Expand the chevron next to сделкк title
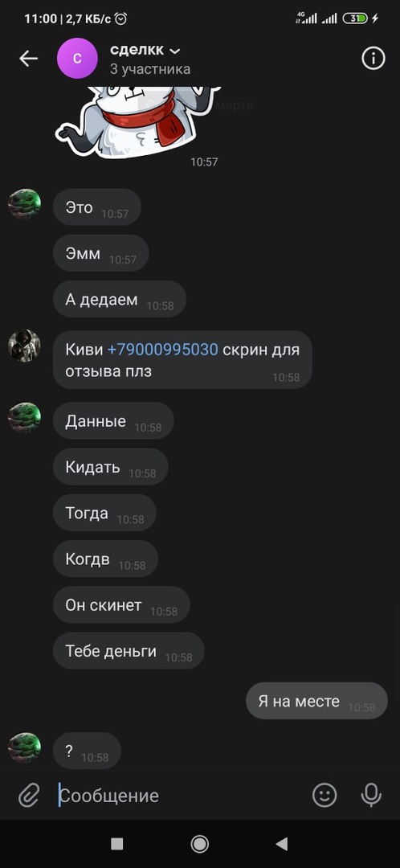 click(x=174, y=51)
